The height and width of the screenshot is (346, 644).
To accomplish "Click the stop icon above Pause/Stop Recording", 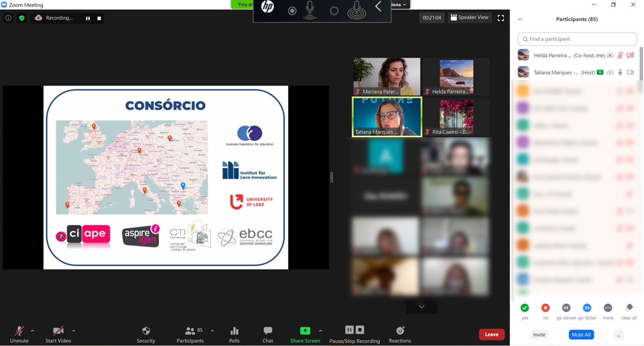I will tap(360, 330).
